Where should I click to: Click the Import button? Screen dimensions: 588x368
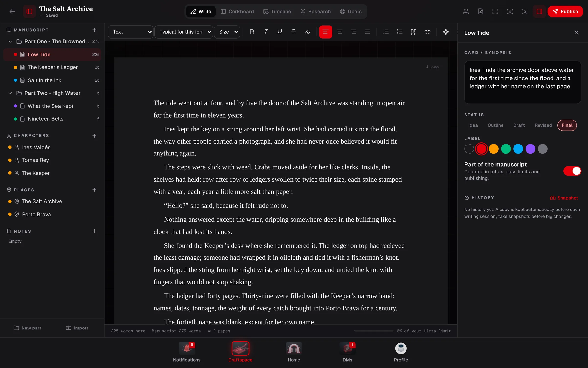pyautogui.click(x=77, y=328)
